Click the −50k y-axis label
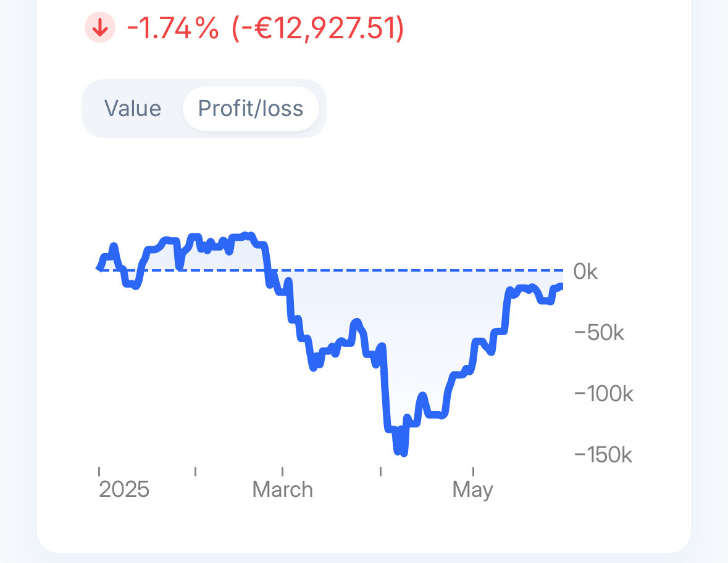This screenshot has width=728, height=563. click(599, 333)
